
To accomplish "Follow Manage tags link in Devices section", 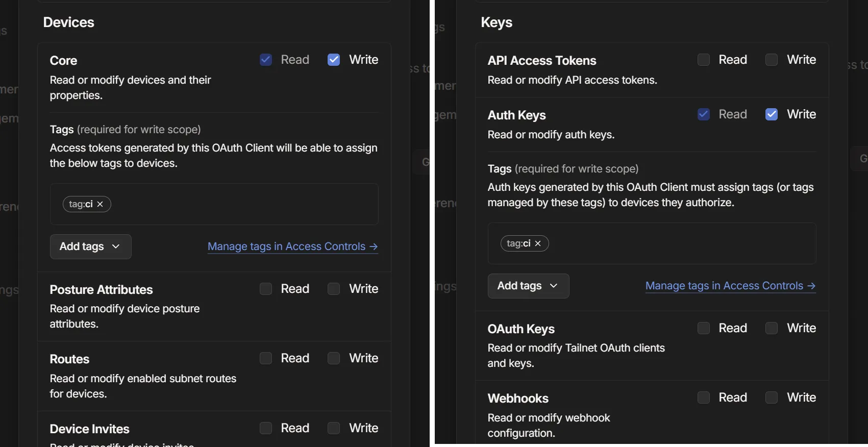I will click(x=292, y=246).
